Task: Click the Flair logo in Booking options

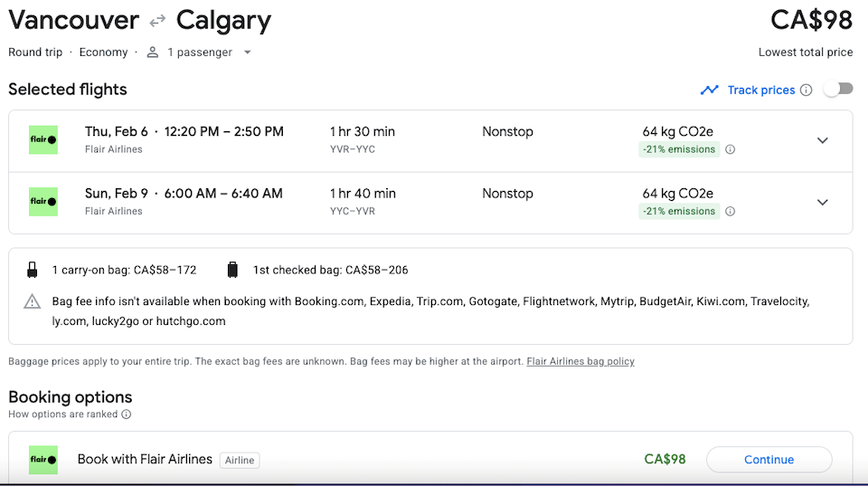Action: (43, 460)
